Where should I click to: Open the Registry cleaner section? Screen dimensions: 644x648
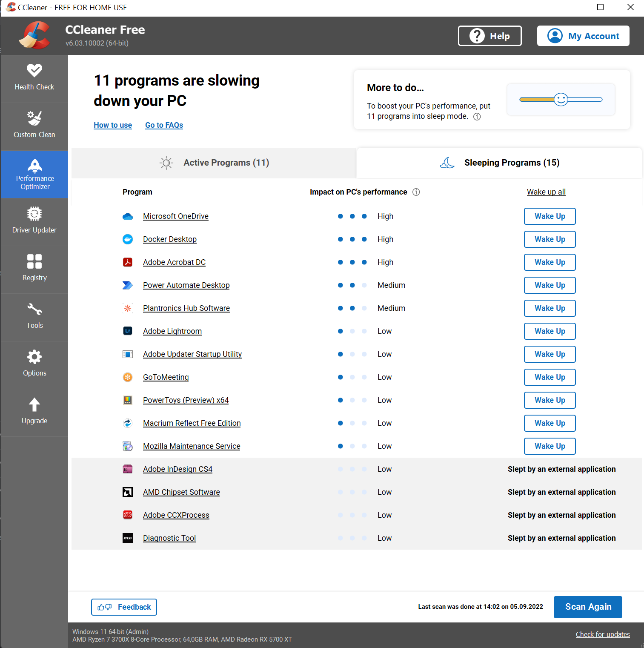click(x=34, y=270)
